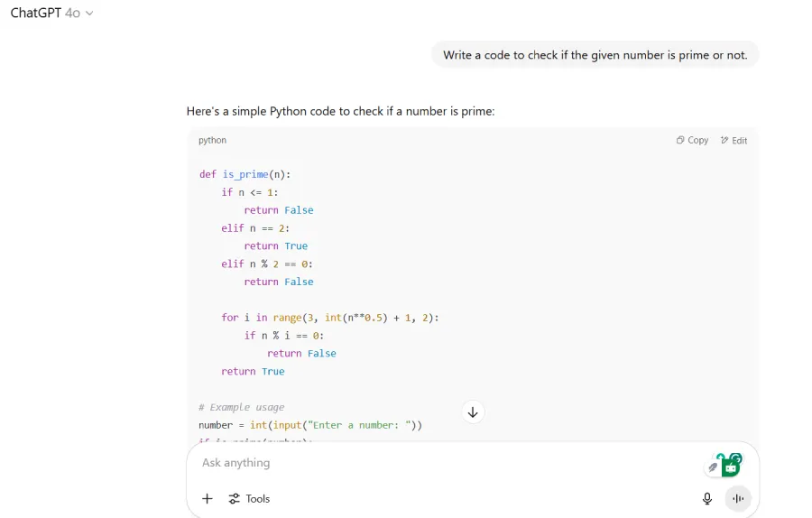Image resolution: width=812 pixels, height=518 pixels.
Task: Click the "def is_prime(n):" code line
Action: pos(245,174)
